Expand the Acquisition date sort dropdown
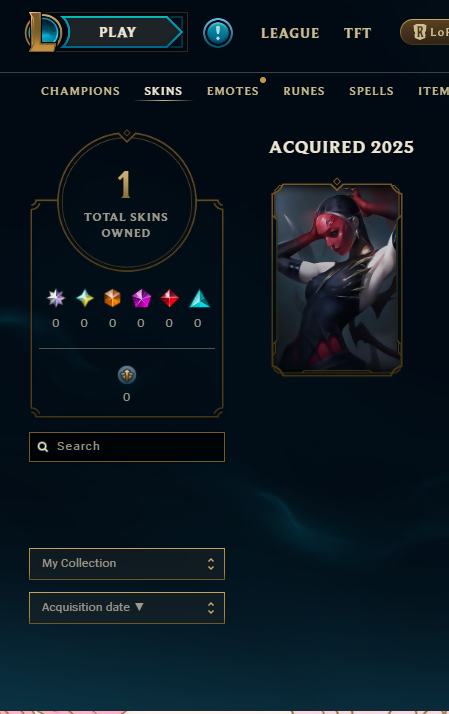The height and width of the screenshot is (714, 449). click(x=127, y=608)
